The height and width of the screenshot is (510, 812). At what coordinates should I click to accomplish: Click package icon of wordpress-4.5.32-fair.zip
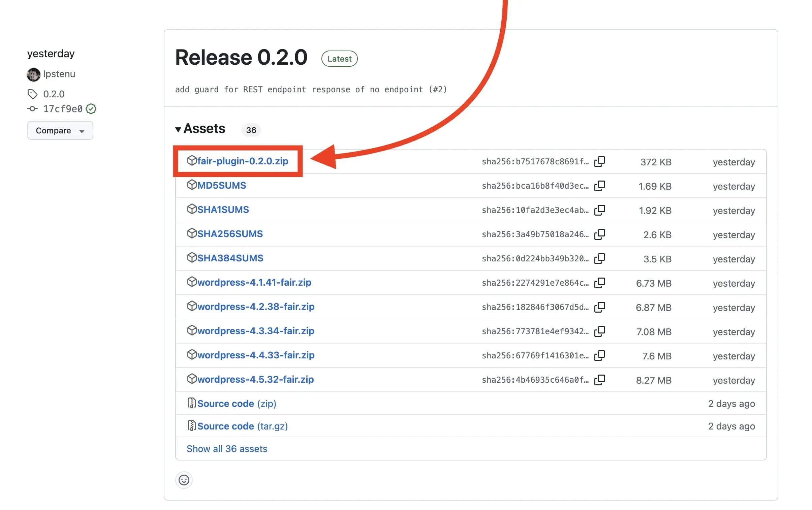(191, 379)
